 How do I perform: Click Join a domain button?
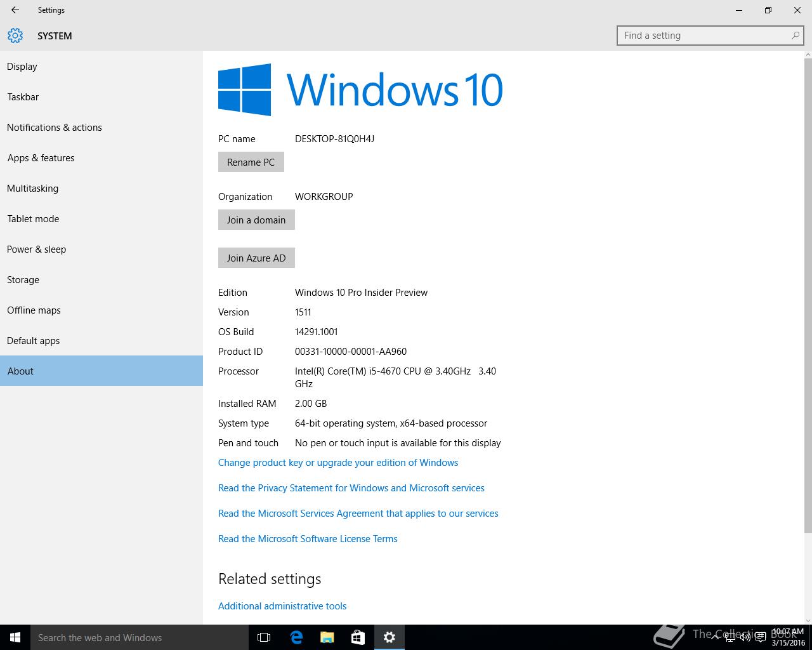coord(256,220)
